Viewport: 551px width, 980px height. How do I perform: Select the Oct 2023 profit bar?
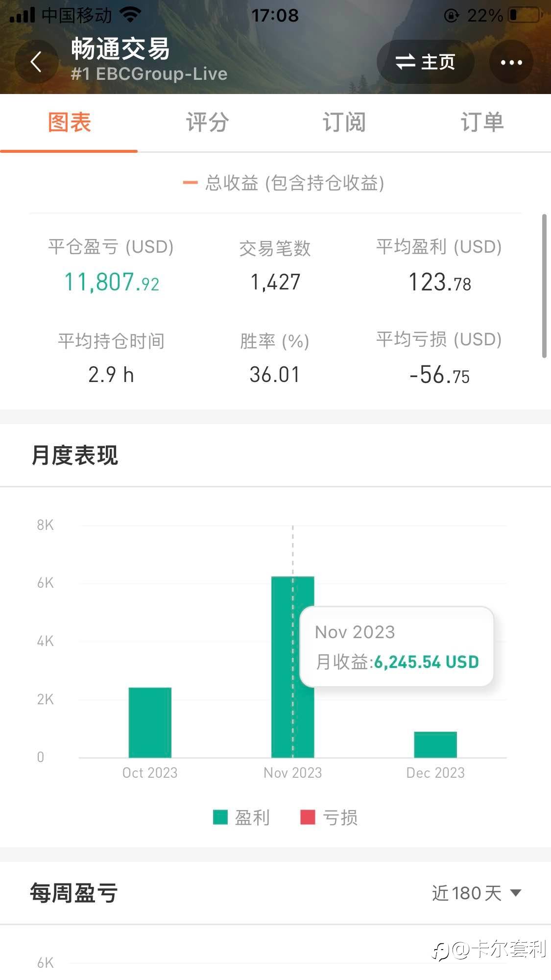(x=150, y=722)
